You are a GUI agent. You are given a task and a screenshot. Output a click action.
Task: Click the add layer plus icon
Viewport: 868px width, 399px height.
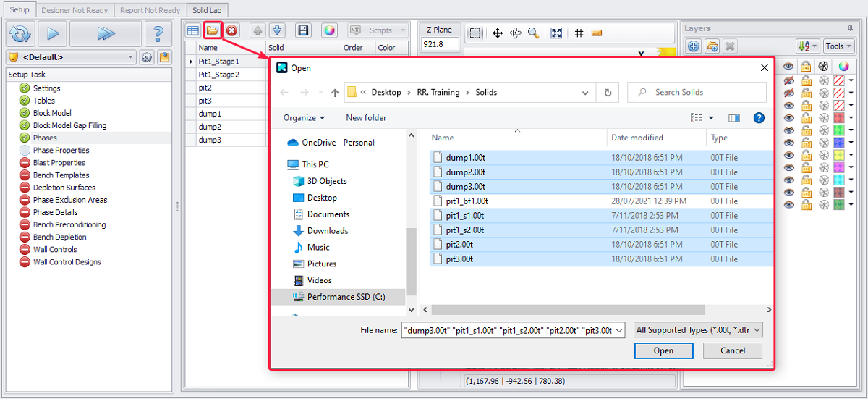pyautogui.click(x=693, y=46)
